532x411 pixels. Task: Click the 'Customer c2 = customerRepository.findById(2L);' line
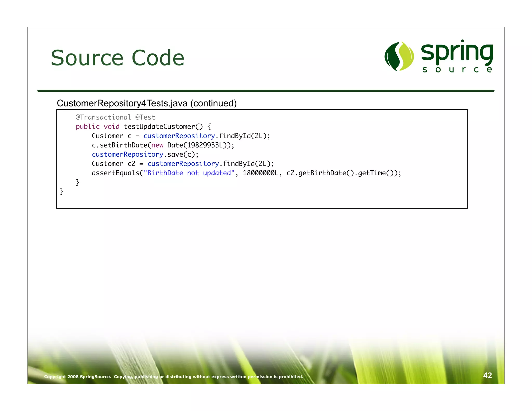(x=183, y=164)
